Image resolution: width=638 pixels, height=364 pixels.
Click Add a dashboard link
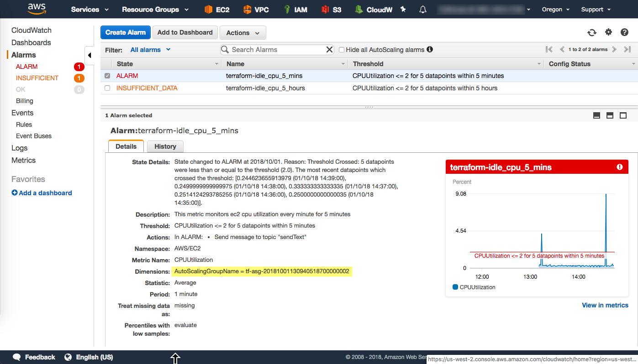point(45,193)
